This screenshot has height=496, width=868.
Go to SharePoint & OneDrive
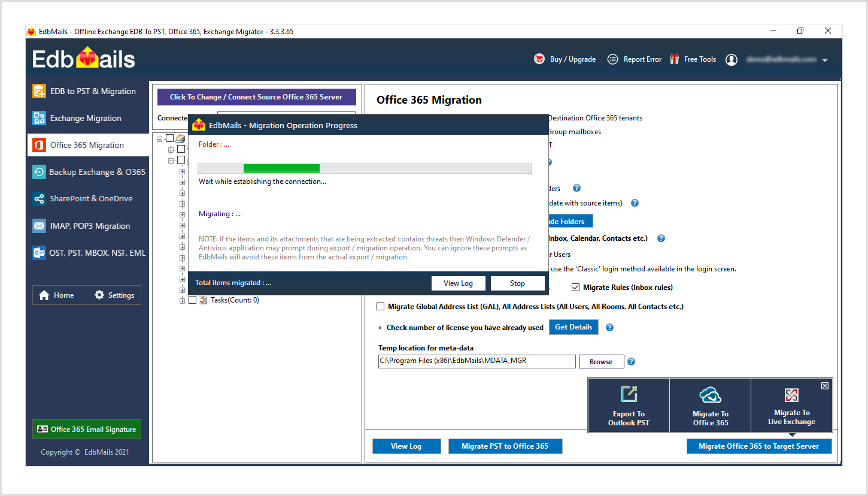(x=88, y=198)
